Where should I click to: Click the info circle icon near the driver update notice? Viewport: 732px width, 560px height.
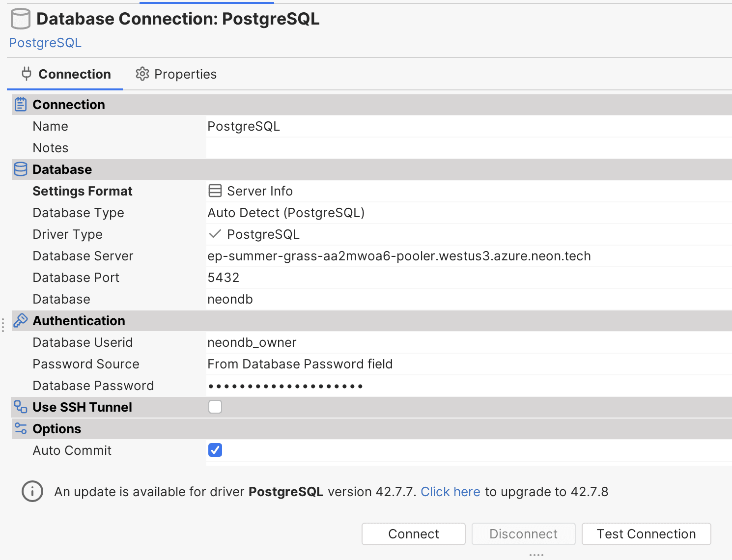[32, 492]
